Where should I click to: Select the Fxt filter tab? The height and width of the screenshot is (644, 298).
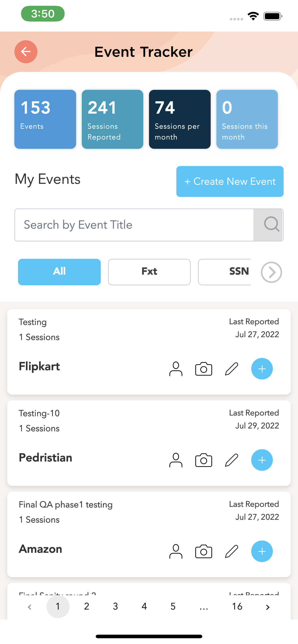(149, 272)
